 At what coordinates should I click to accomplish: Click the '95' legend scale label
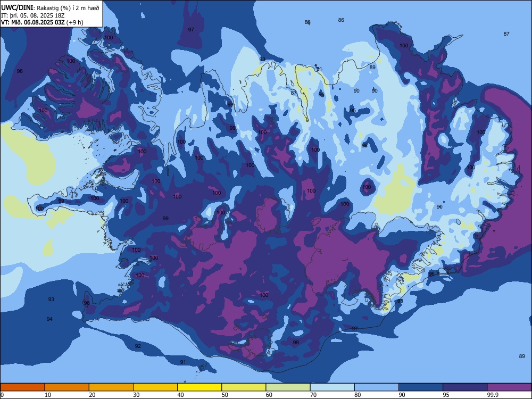click(446, 395)
